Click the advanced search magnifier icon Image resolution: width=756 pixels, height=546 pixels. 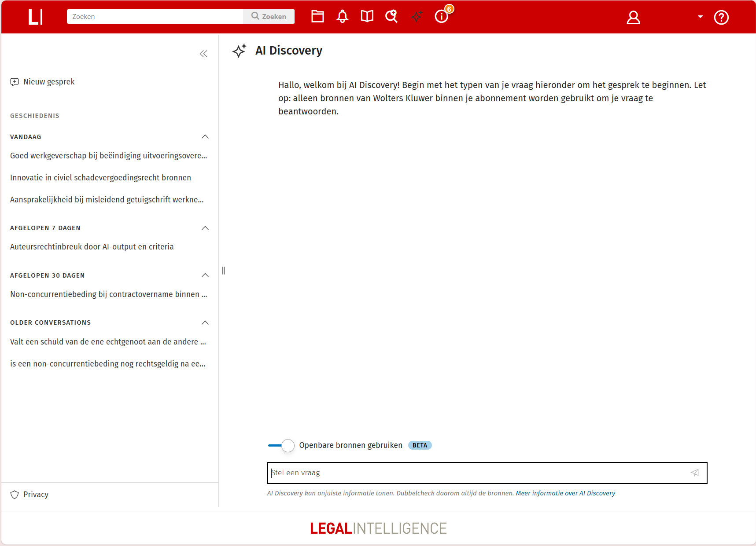(x=391, y=17)
